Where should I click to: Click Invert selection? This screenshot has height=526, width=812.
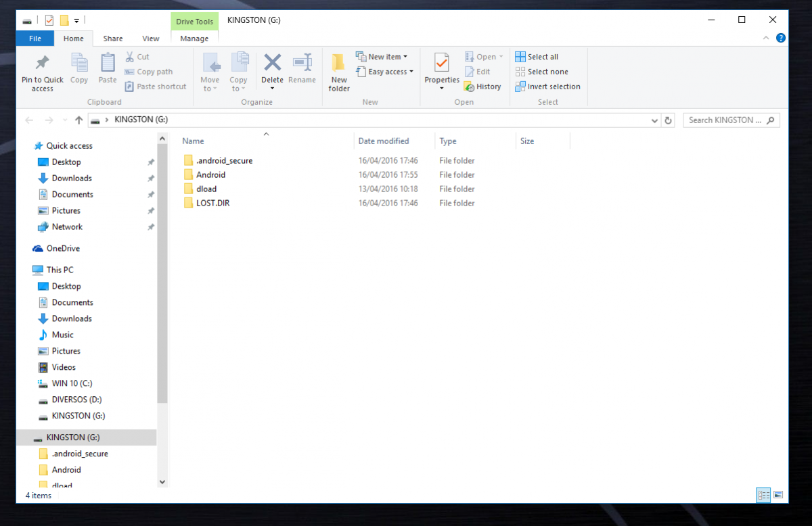547,87
